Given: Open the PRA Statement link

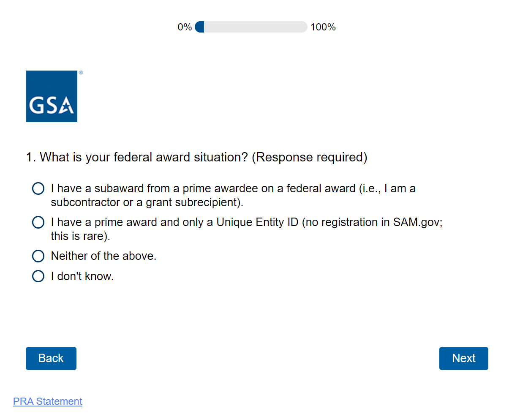Looking at the screenshot, I should [48, 401].
